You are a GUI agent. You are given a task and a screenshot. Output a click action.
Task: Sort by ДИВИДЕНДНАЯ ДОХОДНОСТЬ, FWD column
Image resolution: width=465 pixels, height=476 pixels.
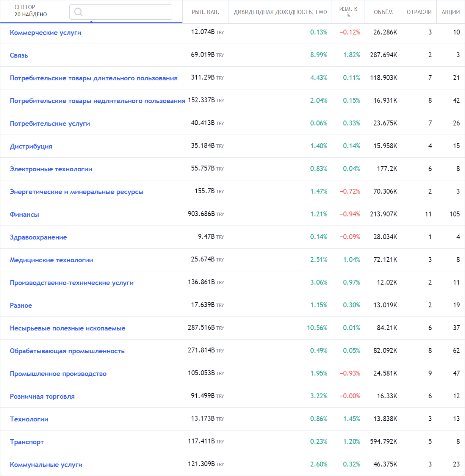coord(280,12)
